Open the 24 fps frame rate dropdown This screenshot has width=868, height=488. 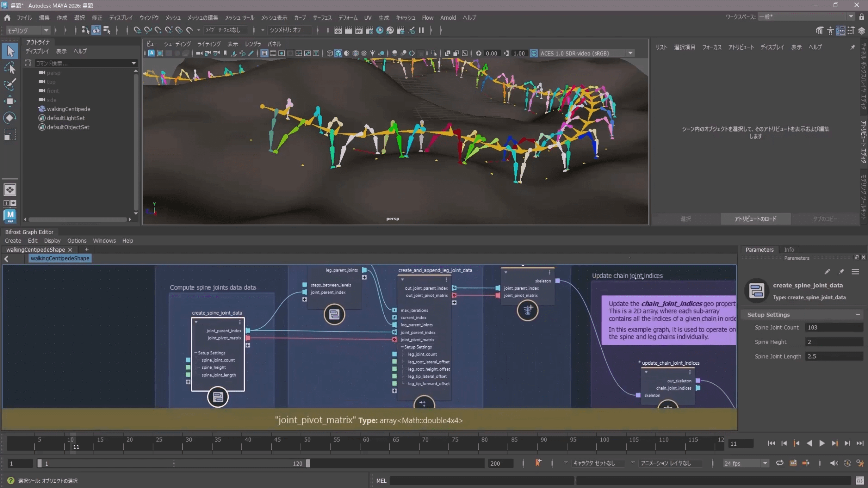(746, 463)
